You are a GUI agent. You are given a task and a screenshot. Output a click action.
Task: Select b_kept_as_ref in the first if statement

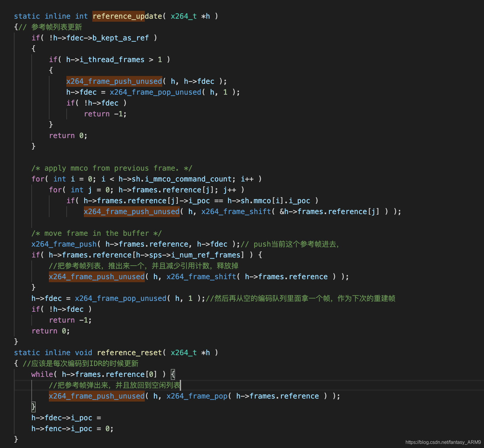click(x=121, y=38)
